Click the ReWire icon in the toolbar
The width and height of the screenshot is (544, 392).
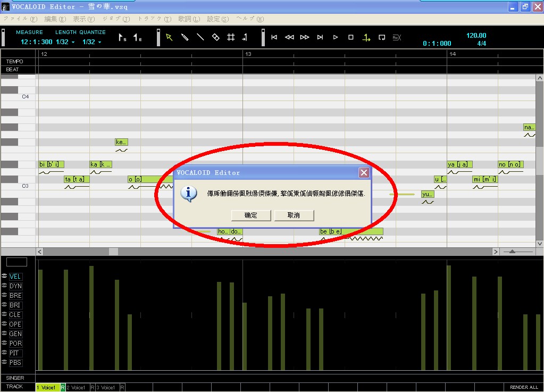click(x=397, y=37)
